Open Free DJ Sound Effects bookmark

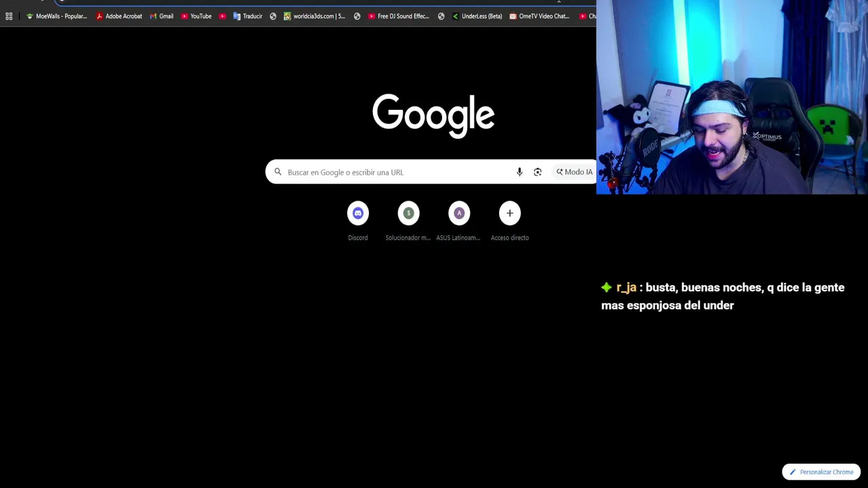(x=399, y=16)
